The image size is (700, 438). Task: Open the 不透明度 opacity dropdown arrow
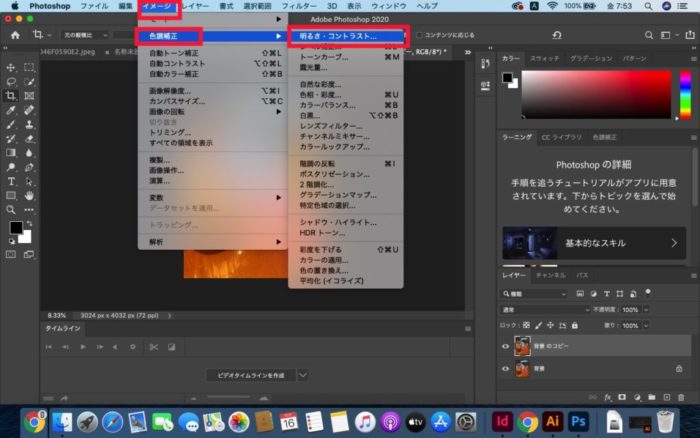pos(646,310)
